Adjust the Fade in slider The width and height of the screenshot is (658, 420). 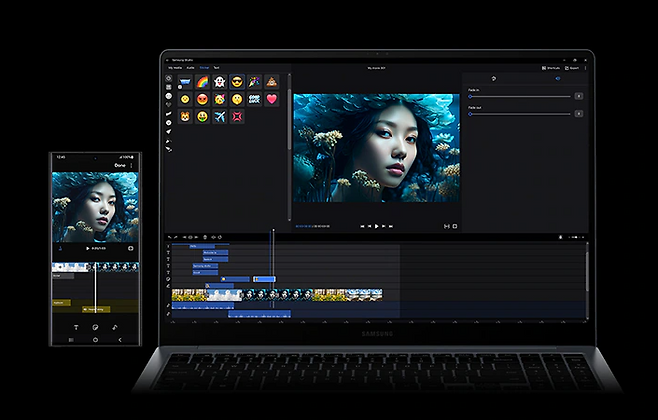coord(520,96)
